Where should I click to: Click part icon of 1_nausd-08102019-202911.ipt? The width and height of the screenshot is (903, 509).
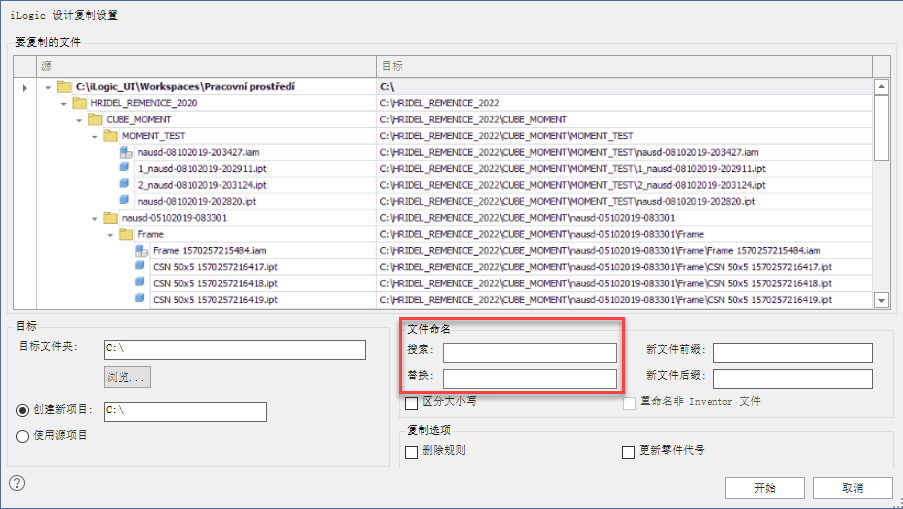[x=124, y=168]
